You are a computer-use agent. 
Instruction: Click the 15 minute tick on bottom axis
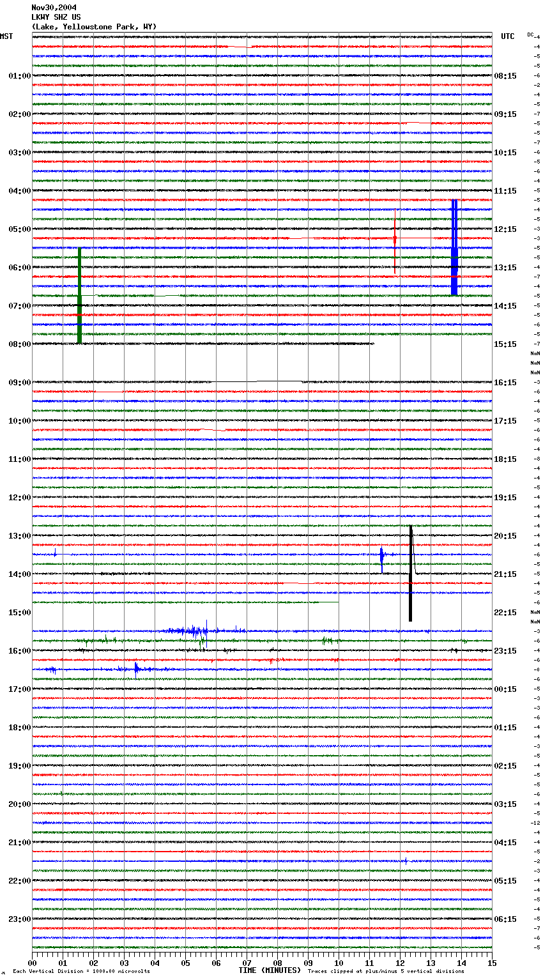(492, 963)
